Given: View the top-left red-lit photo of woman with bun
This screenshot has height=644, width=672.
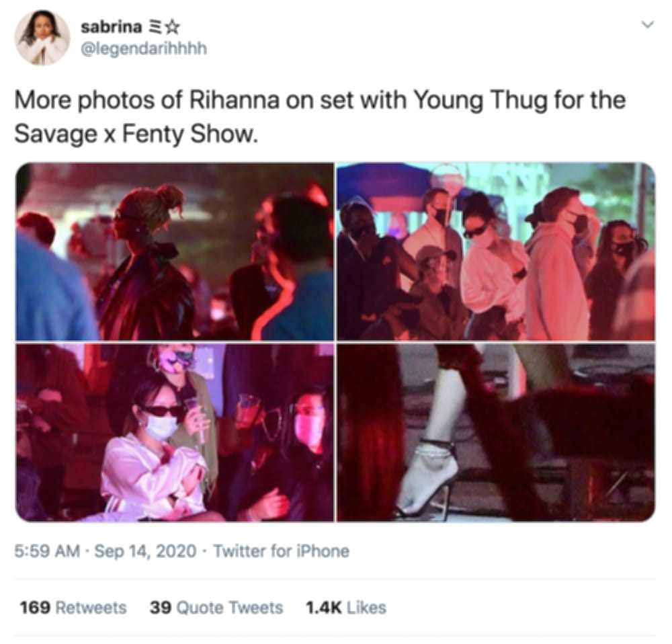Looking at the screenshot, I should [x=175, y=251].
